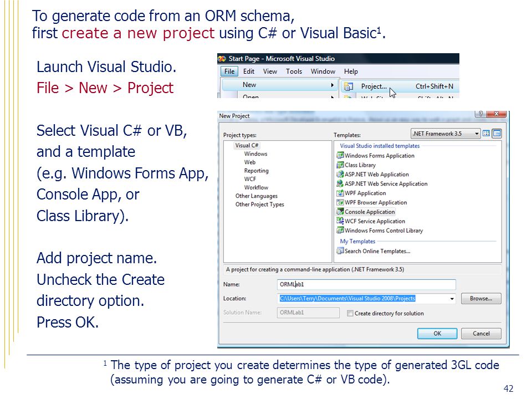Switch templates to large icons view
Image resolution: width=532 pixels, height=399 pixels.
point(486,134)
